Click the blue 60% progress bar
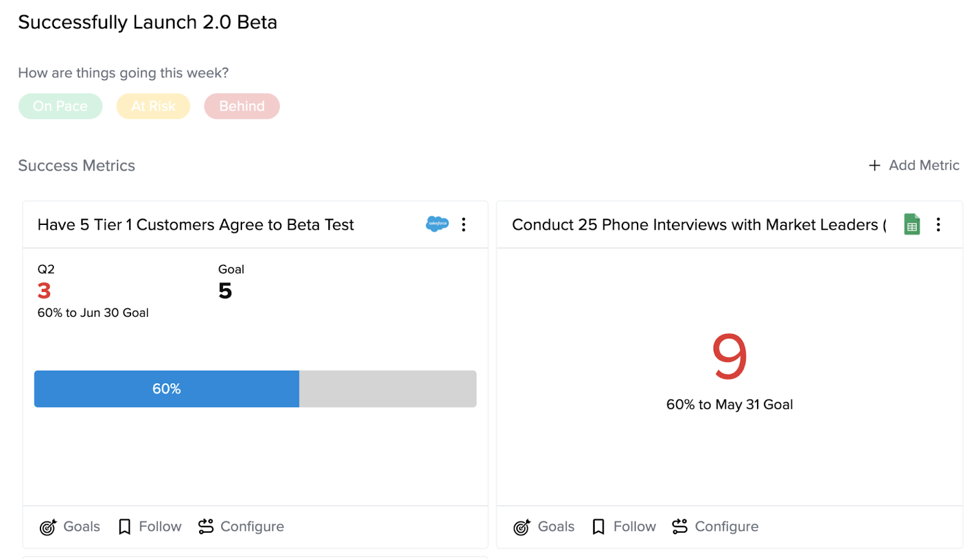 [x=167, y=389]
